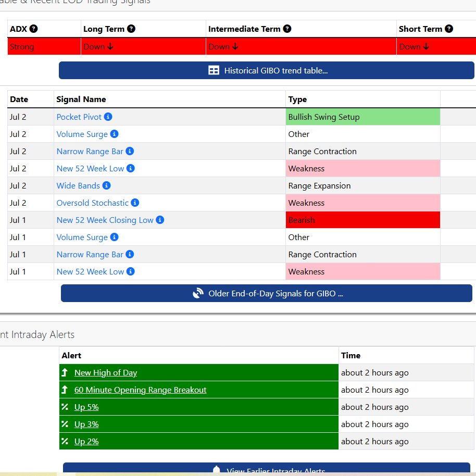Click info icon next to New 52 Week Closing Low
The height and width of the screenshot is (476, 476).
[x=160, y=220]
